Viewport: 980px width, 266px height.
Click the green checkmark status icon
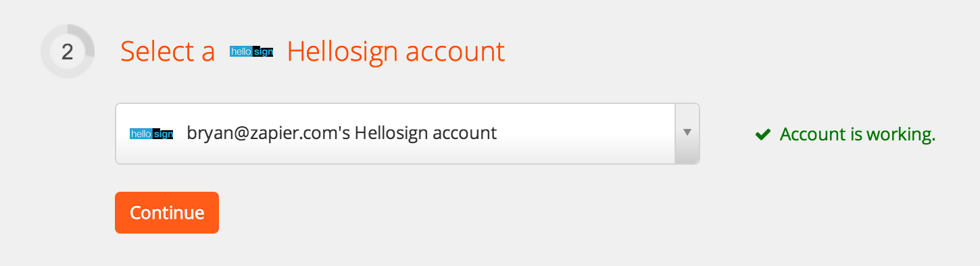(763, 135)
